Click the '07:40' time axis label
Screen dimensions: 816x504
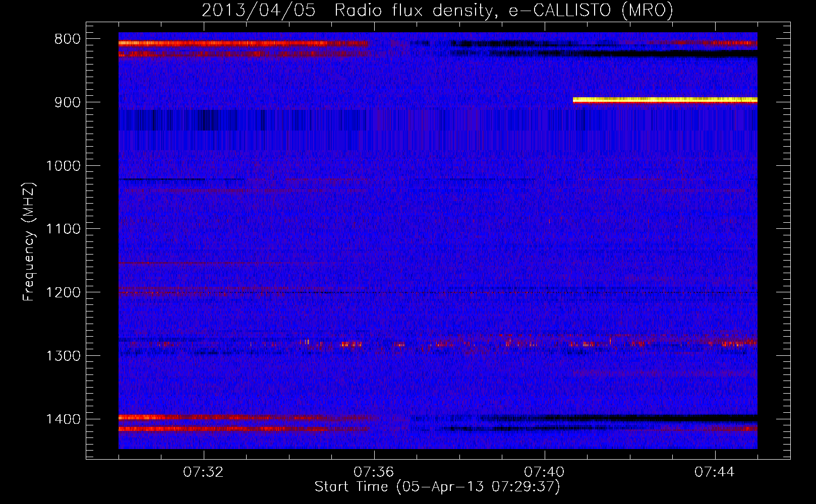[545, 472]
